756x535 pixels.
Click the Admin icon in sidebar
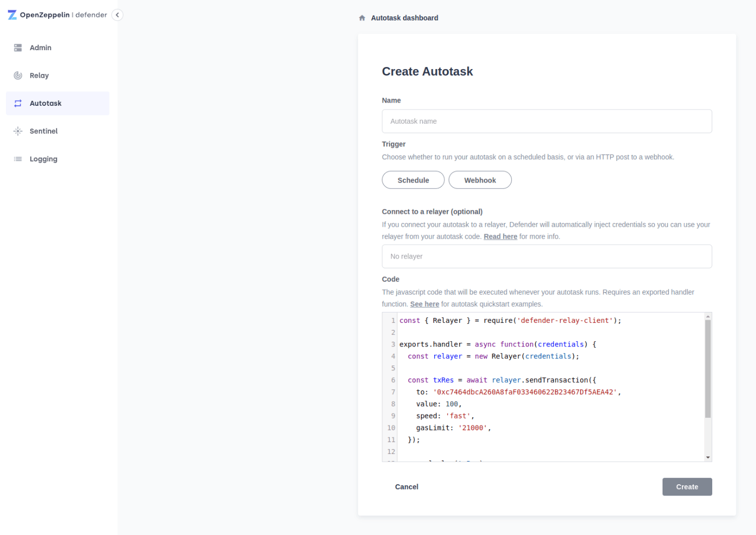18,48
